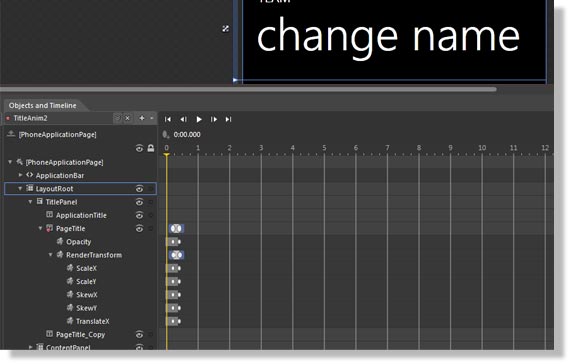Select the PageTitle element icon
This screenshot has height=364, width=571.
50,228
